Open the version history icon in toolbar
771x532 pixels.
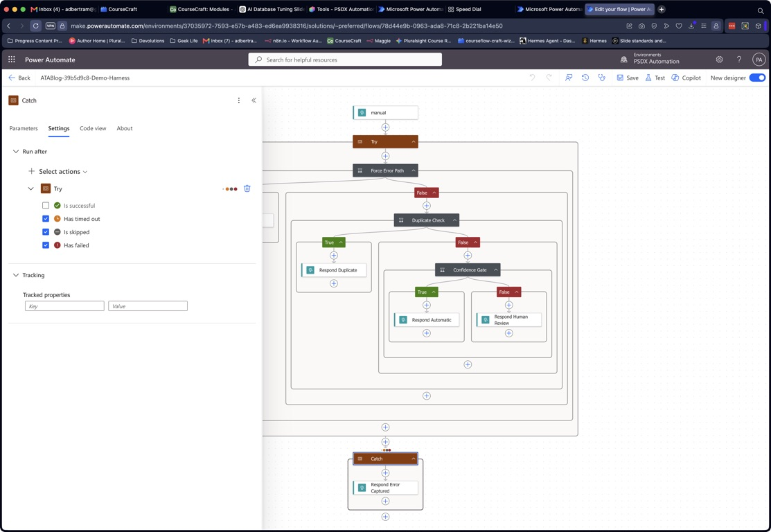(585, 78)
